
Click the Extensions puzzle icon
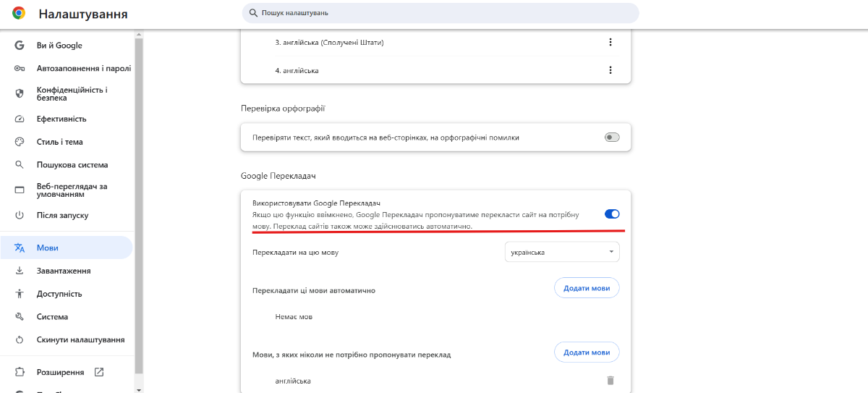point(20,372)
